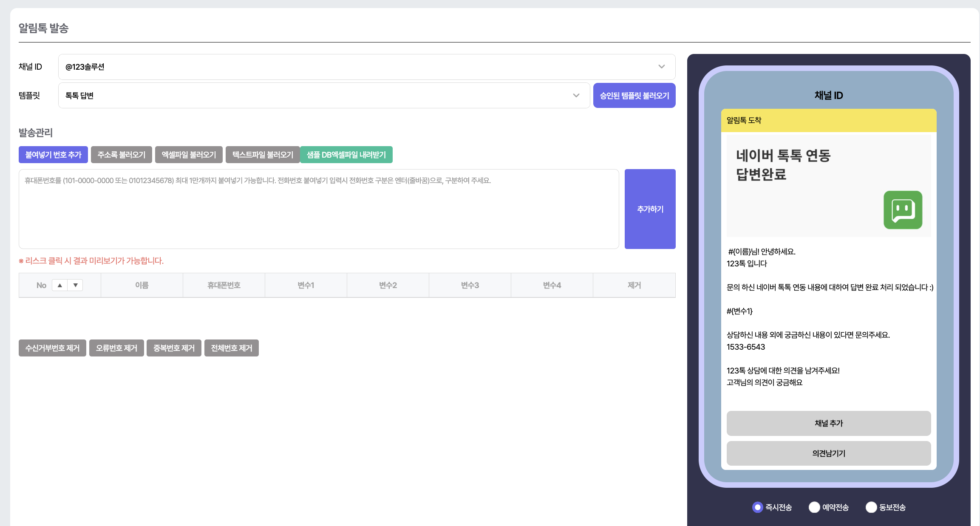
Task: Open 텍스트파일 불러오기 option
Action: click(263, 155)
